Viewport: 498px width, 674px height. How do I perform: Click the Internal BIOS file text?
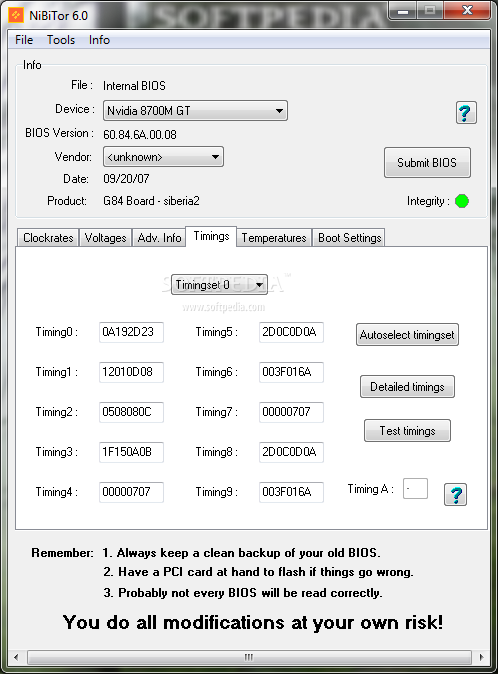tap(134, 86)
